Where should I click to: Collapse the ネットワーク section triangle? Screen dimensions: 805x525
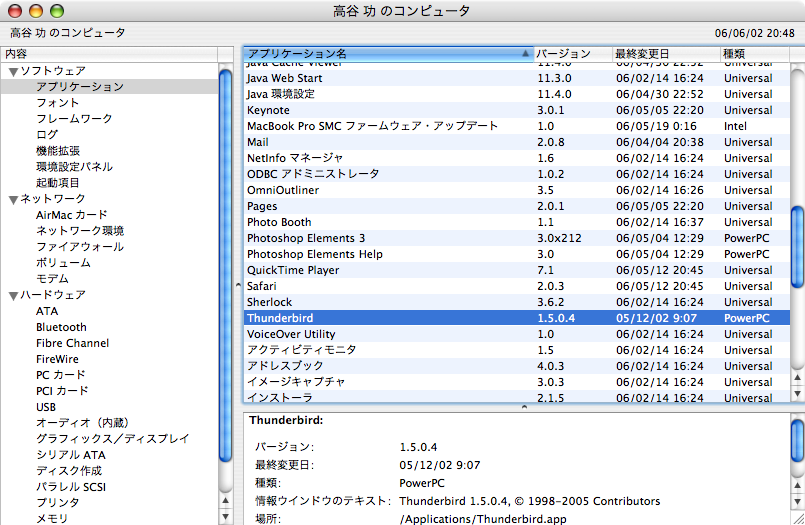(x=13, y=200)
